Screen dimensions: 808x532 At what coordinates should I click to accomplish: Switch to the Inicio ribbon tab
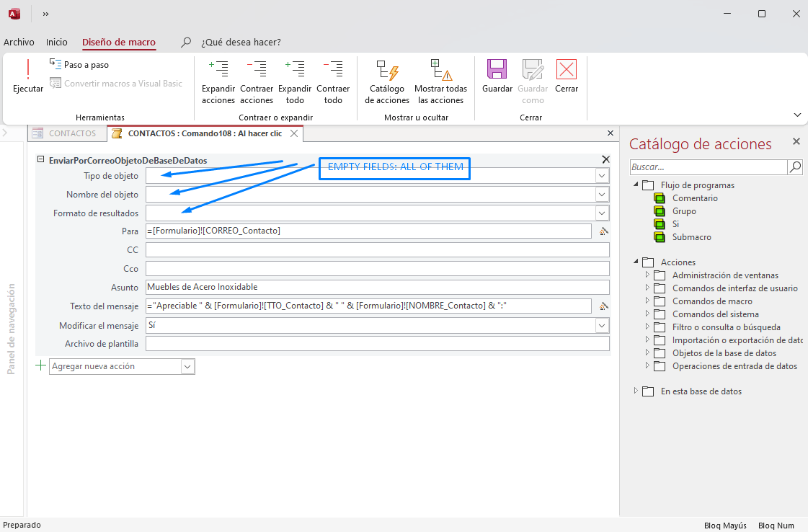(x=57, y=43)
